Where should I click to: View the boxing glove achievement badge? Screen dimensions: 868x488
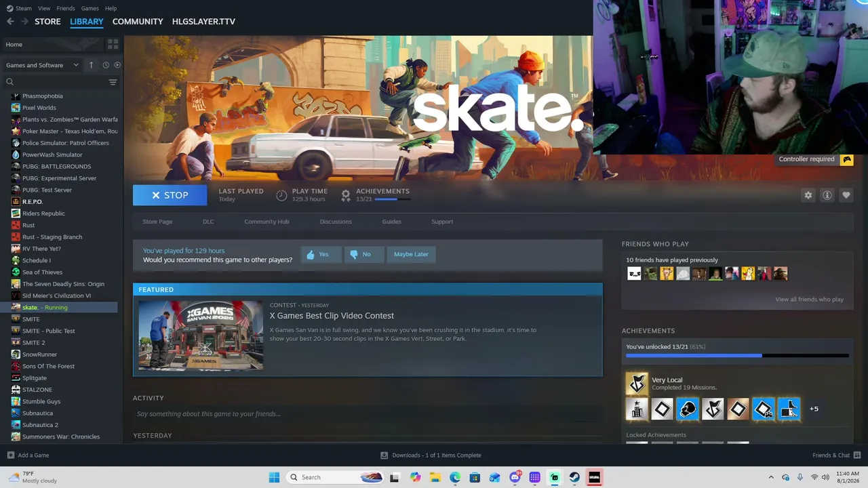tap(687, 409)
